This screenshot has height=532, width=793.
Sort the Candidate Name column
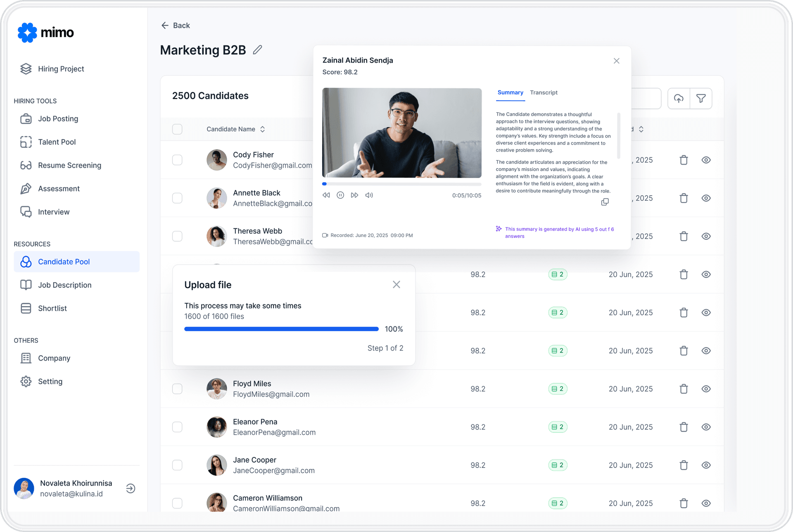click(x=263, y=129)
